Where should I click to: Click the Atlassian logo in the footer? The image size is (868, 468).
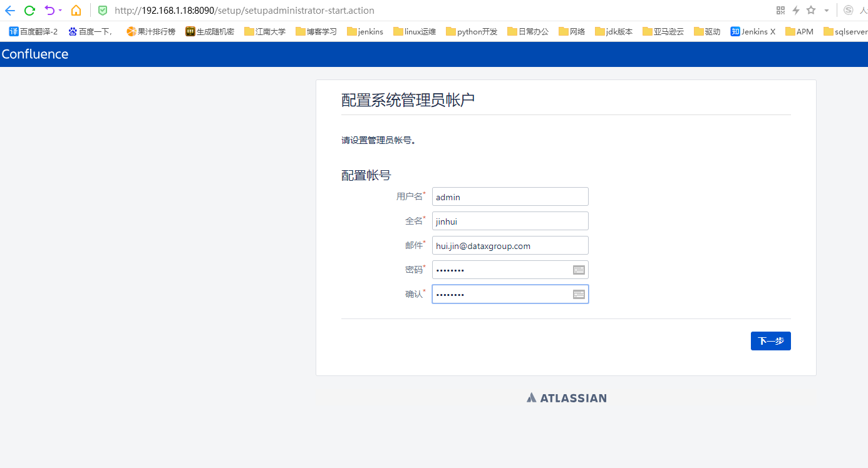(x=567, y=397)
